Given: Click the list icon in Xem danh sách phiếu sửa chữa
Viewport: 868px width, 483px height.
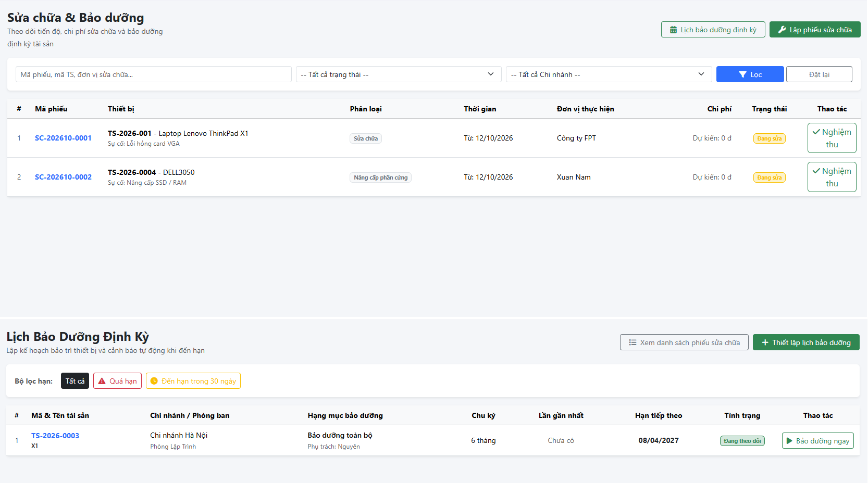Looking at the screenshot, I should point(633,342).
